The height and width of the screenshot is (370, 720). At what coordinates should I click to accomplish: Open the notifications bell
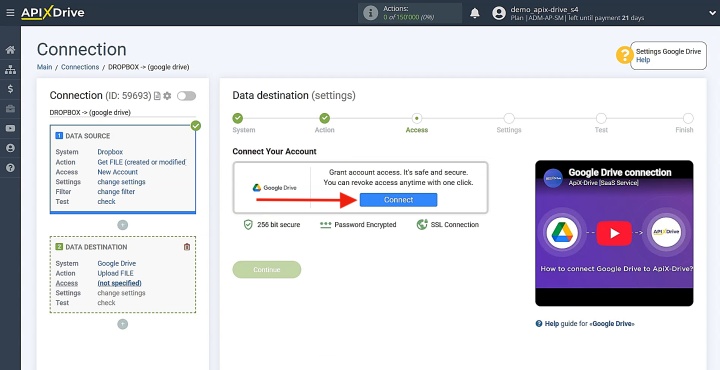tap(475, 13)
